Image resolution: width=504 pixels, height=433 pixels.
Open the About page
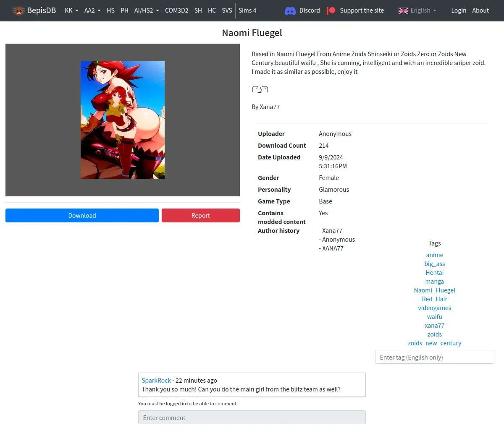[x=480, y=10]
